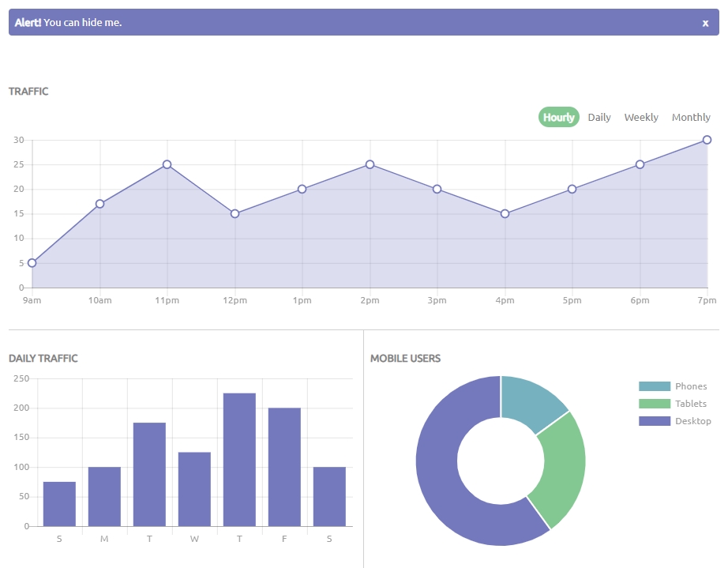Click the 2pm data point on line chart
The width and height of the screenshot is (728, 568).
click(x=370, y=164)
